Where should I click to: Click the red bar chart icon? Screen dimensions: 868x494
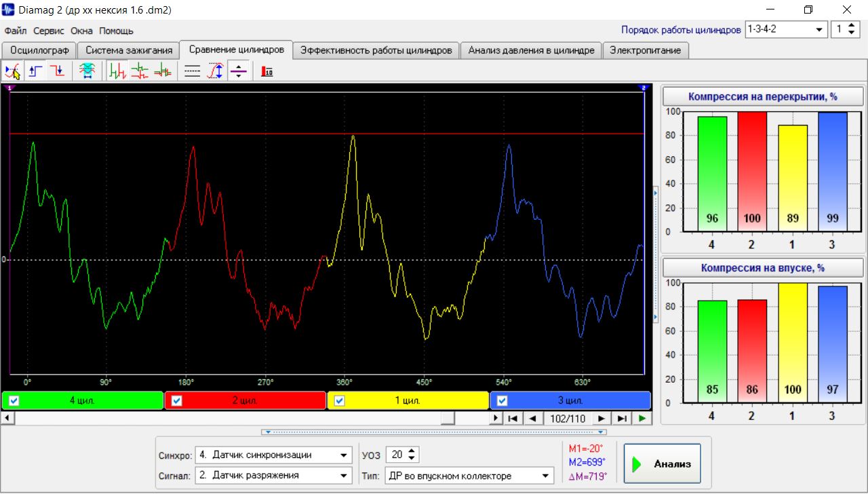point(267,71)
